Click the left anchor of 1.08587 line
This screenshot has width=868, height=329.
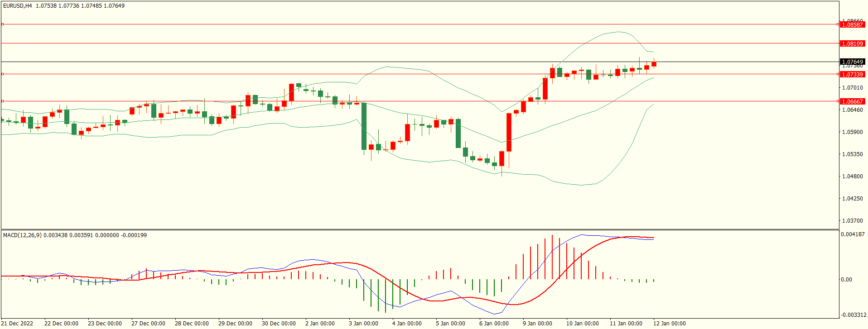point(2,24)
